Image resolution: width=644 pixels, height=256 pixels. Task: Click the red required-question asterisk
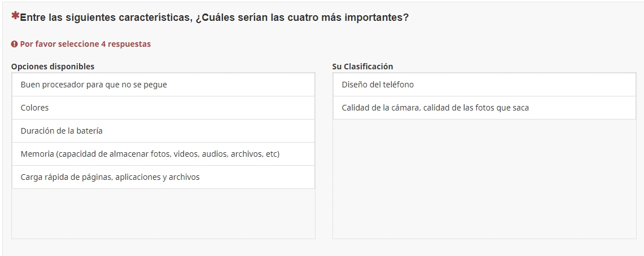pyautogui.click(x=15, y=16)
